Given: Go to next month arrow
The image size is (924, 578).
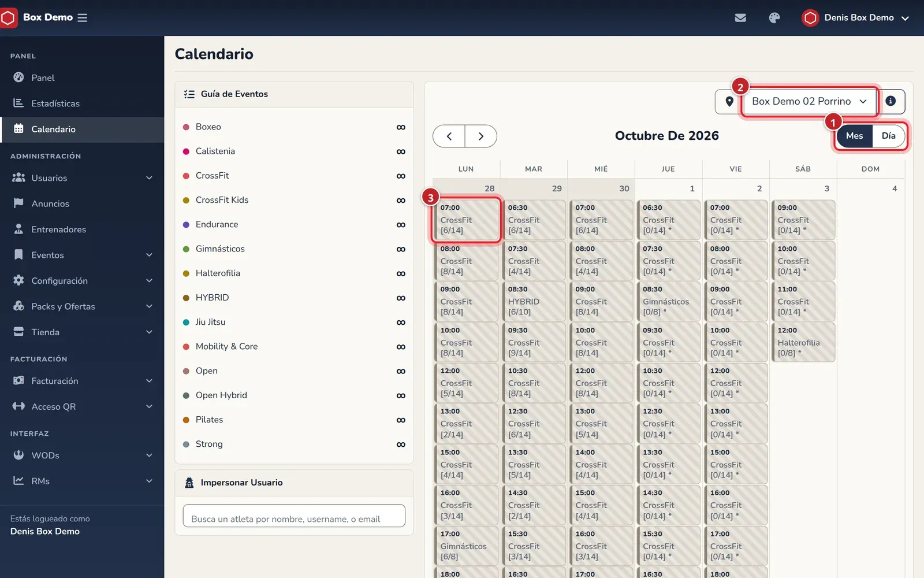Looking at the screenshot, I should point(481,136).
